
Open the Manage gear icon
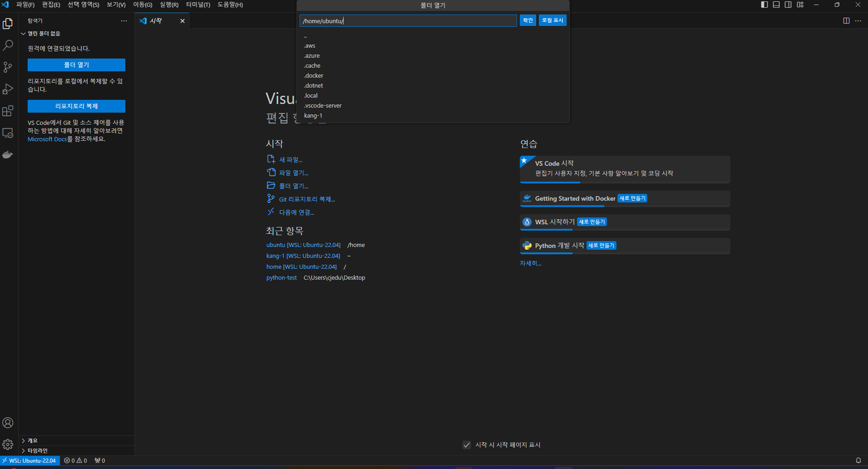point(8,444)
